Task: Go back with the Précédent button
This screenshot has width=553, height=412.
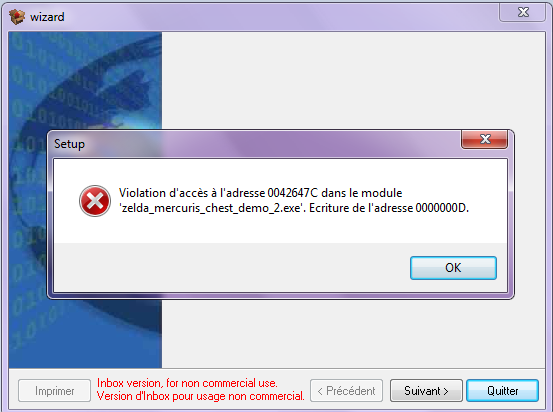Action: (346, 390)
